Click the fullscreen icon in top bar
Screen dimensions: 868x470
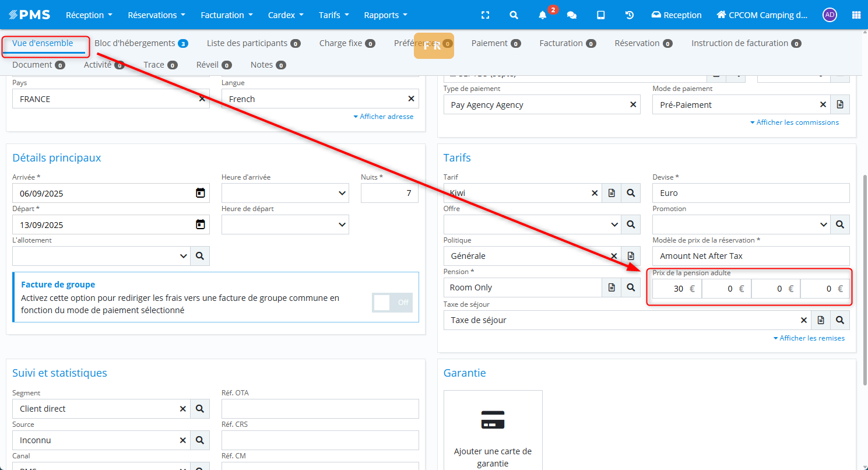point(485,15)
